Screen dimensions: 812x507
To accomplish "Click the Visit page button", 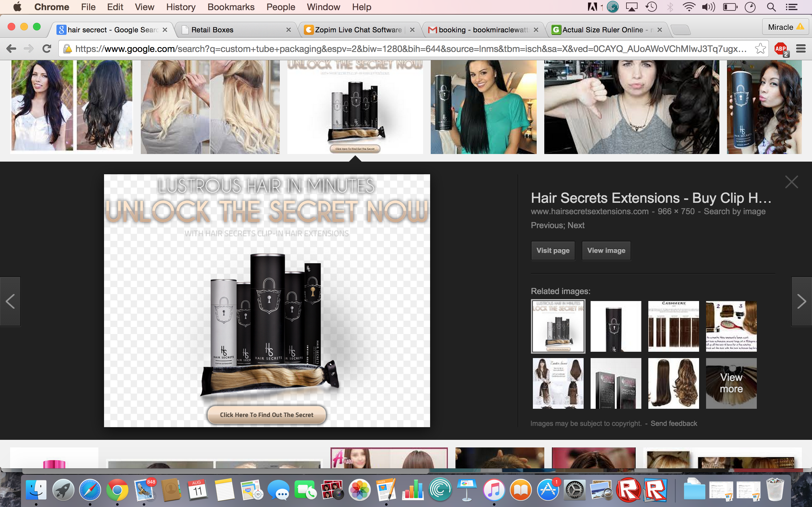I will click(x=553, y=250).
